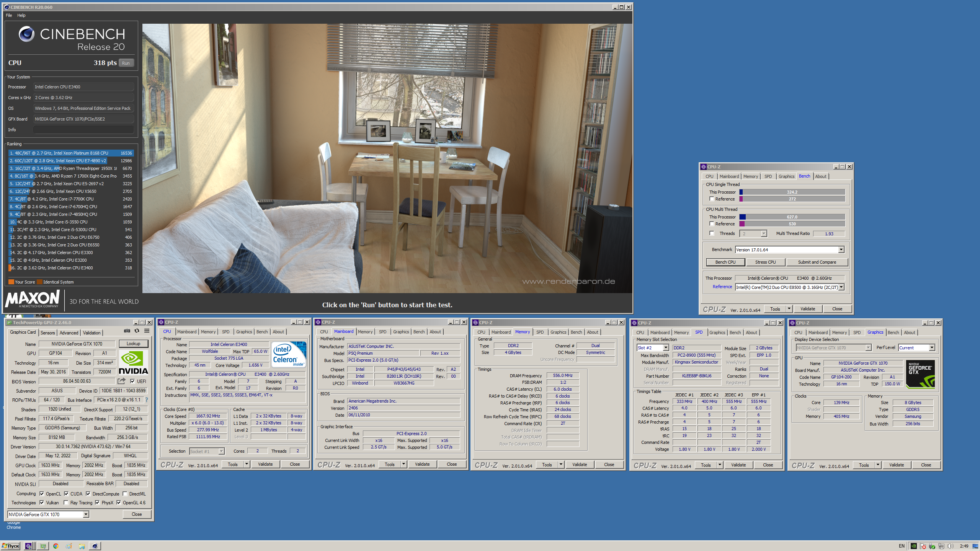Click the EN language indicator

[x=902, y=546]
